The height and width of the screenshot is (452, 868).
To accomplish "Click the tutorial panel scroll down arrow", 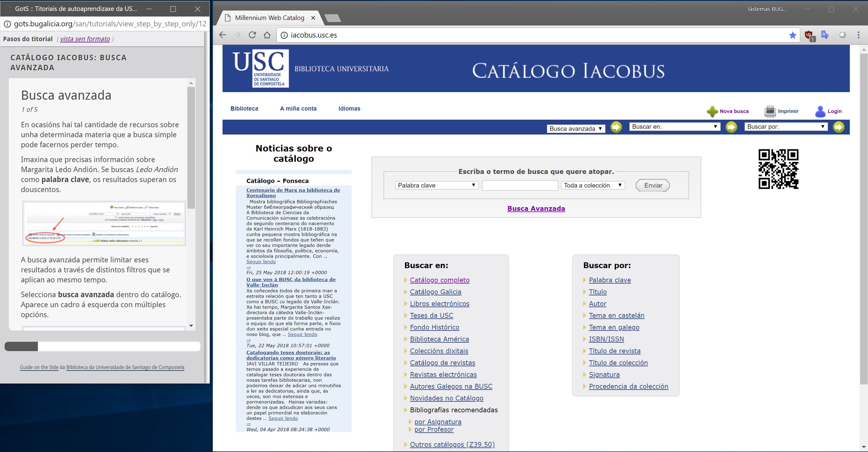I will [x=191, y=326].
